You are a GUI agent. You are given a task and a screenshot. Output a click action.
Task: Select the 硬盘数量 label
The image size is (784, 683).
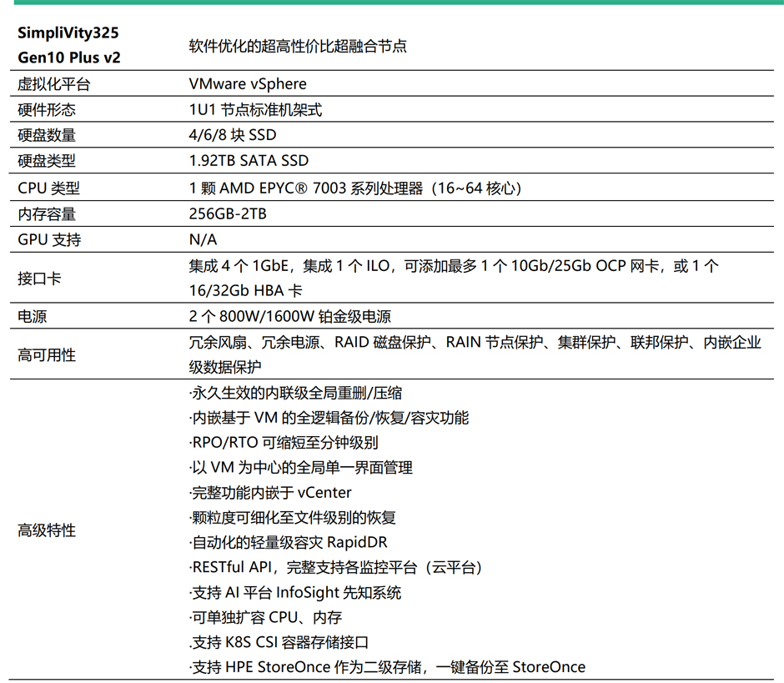click(x=47, y=135)
